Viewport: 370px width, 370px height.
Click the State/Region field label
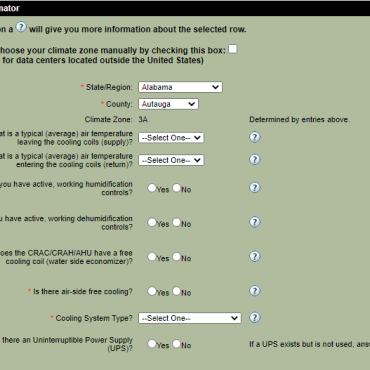click(109, 87)
